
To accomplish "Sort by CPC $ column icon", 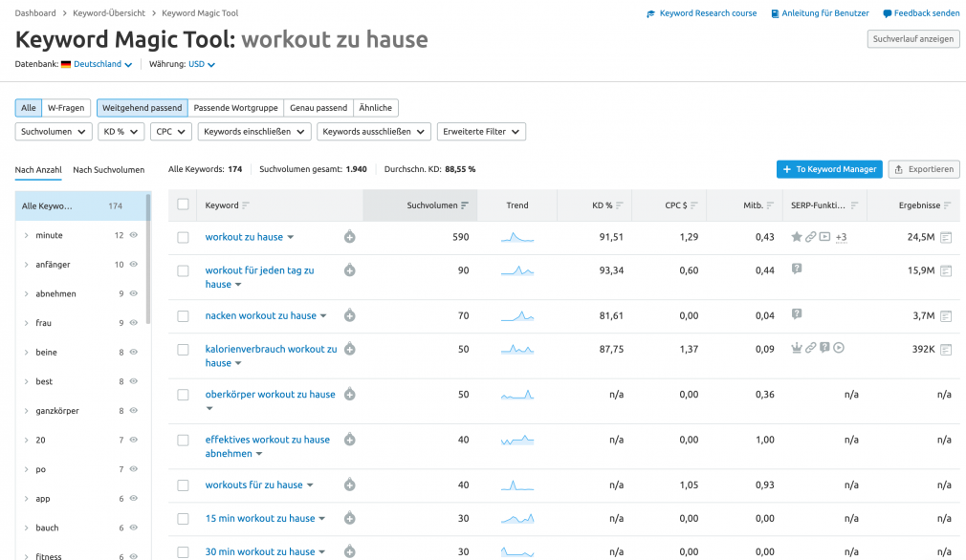I will click(694, 205).
